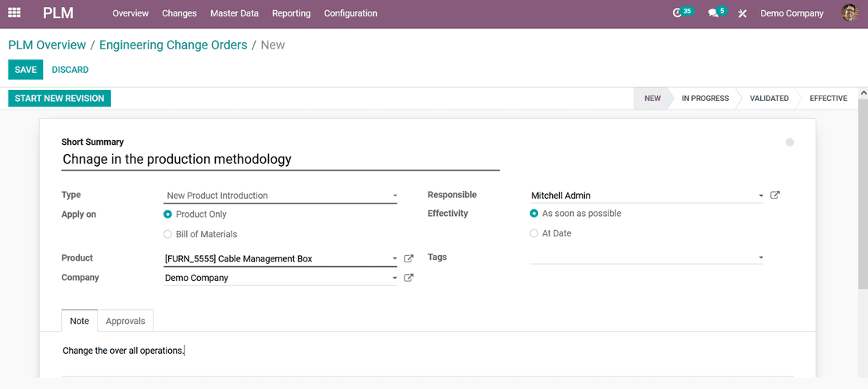Open the apps grid menu icon

(14, 13)
